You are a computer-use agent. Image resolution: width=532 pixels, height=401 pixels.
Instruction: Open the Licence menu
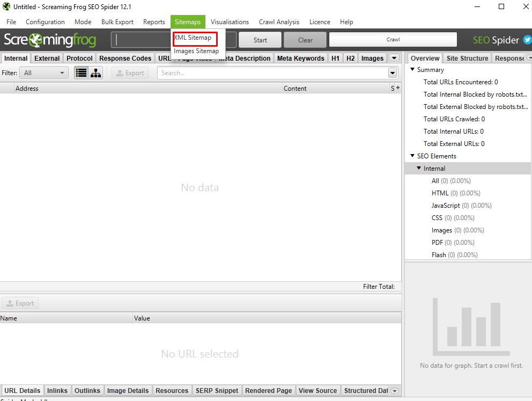[320, 21]
